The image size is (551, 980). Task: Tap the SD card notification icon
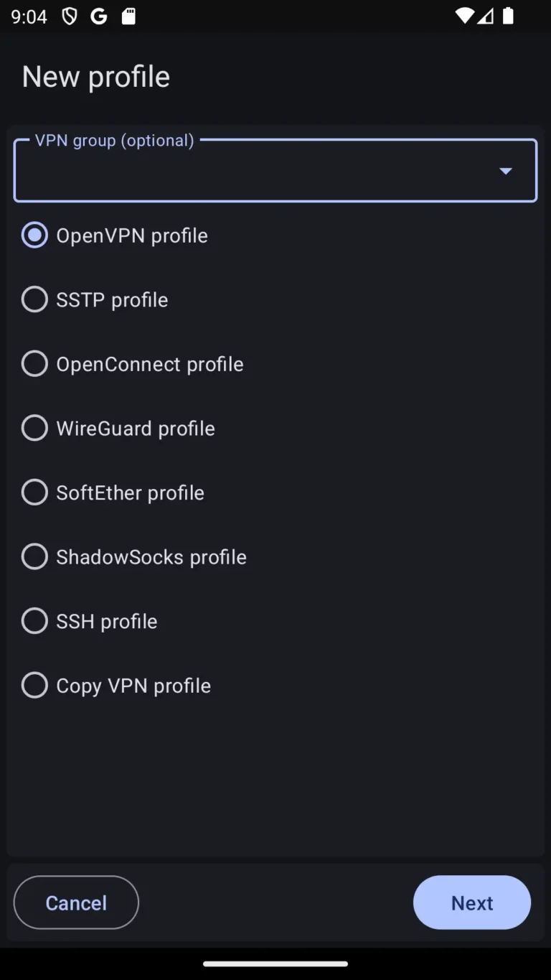coord(129,16)
